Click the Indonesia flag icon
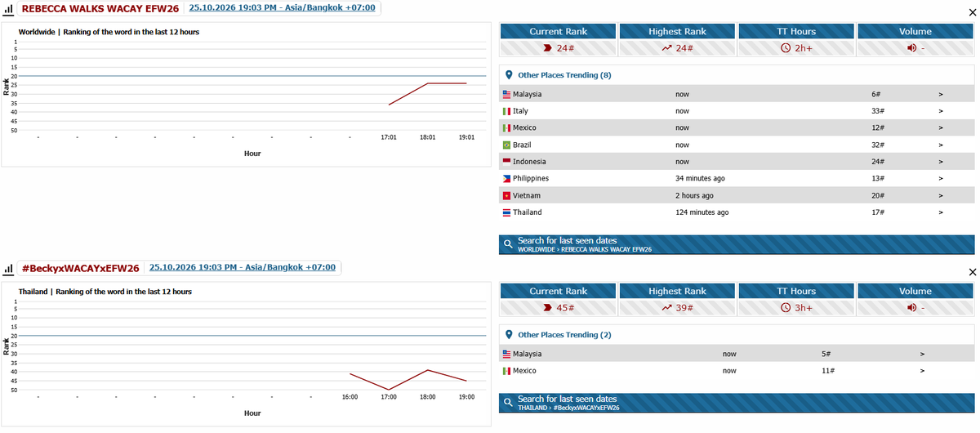The height and width of the screenshot is (433, 980). pos(506,162)
